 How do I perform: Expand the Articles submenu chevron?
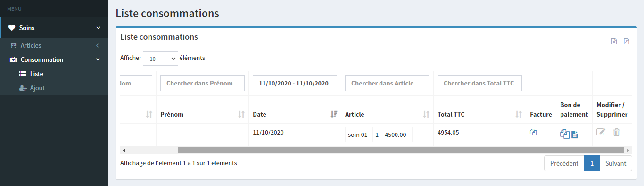tap(98, 46)
